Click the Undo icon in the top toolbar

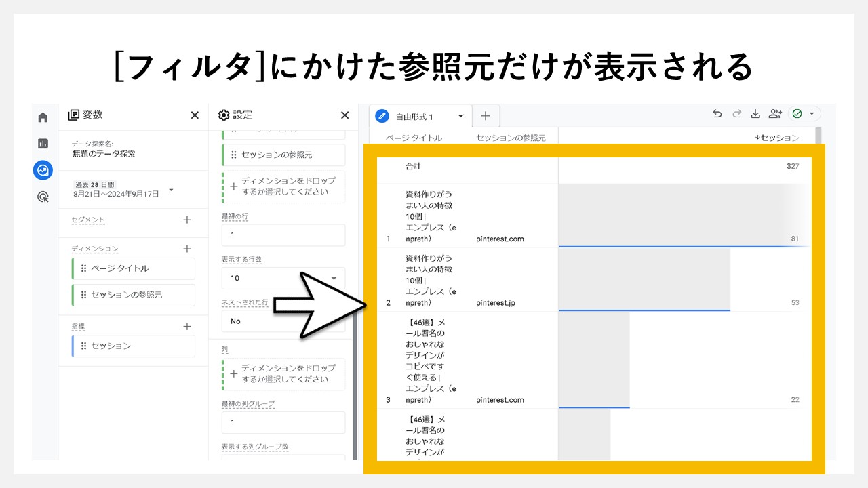pos(717,115)
